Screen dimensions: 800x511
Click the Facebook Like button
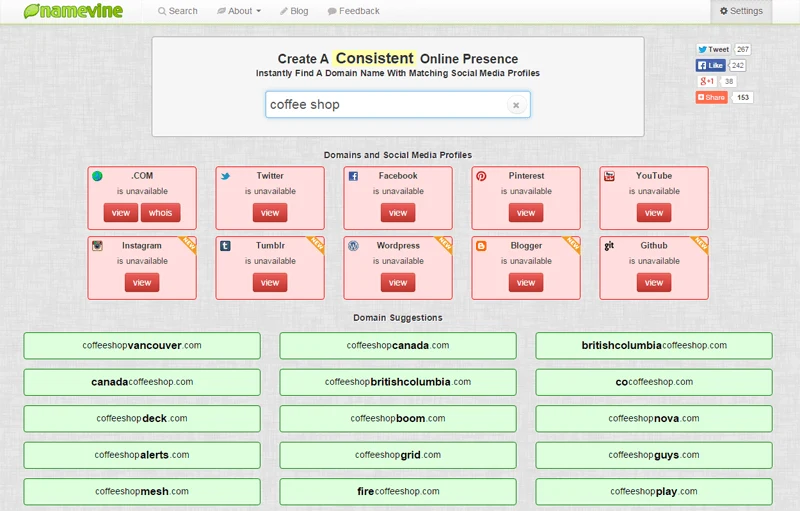710,65
